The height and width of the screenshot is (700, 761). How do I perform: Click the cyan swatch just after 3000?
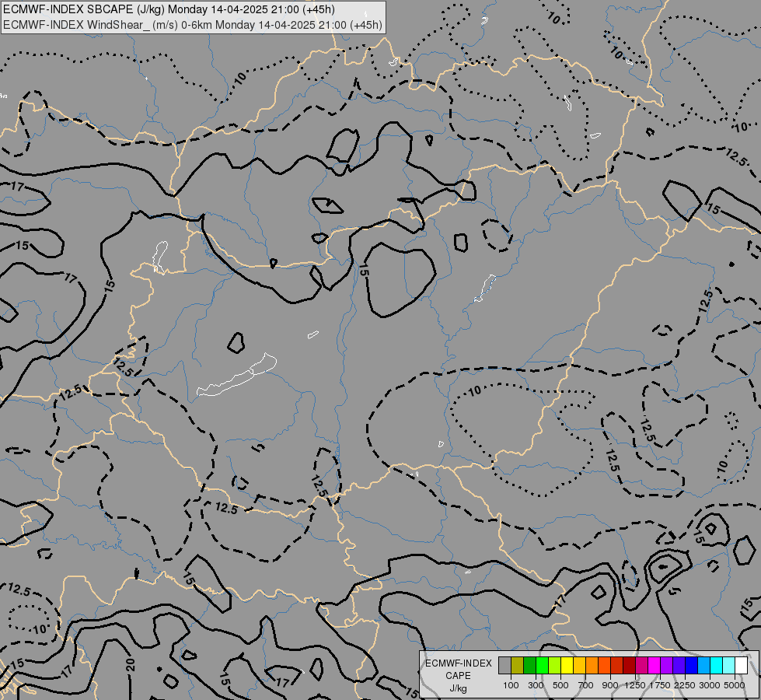pyautogui.click(x=717, y=666)
